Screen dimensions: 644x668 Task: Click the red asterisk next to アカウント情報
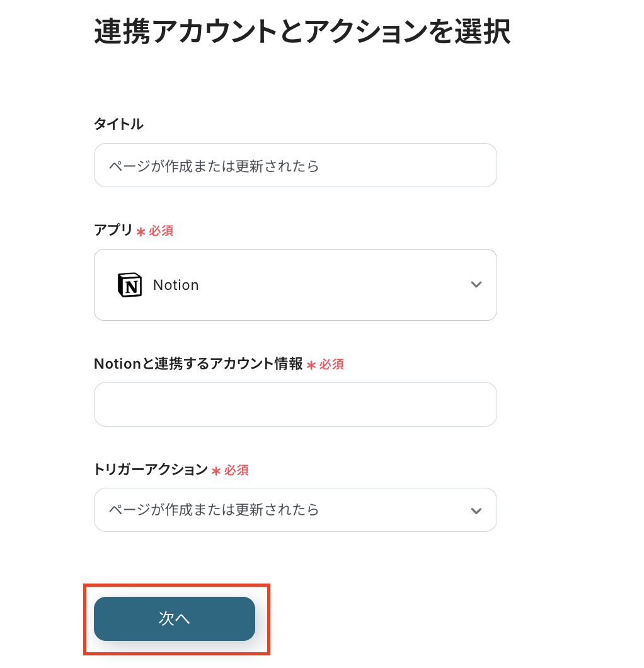tap(311, 365)
